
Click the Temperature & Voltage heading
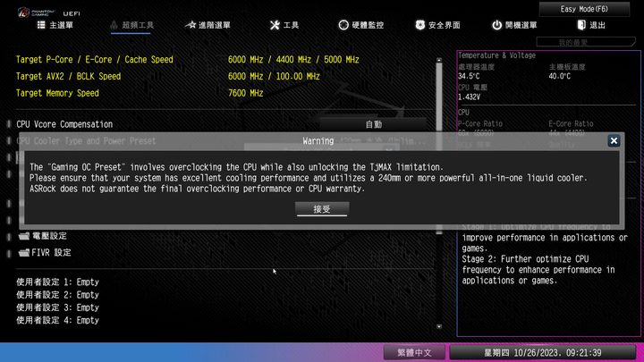pyautogui.click(x=496, y=55)
